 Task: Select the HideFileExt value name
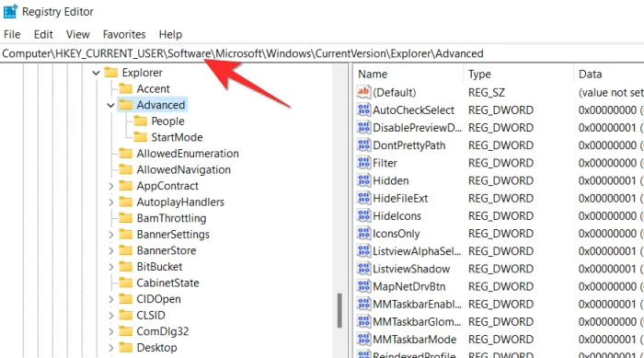pyautogui.click(x=400, y=198)
